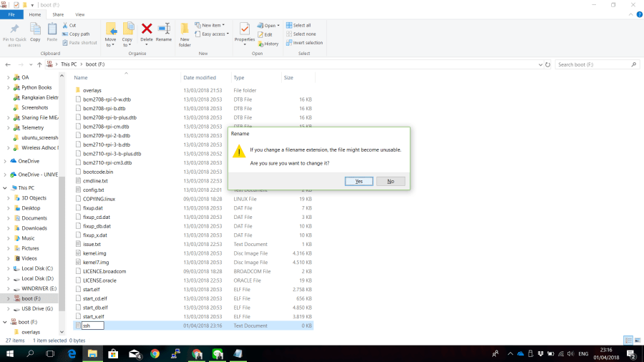Click No in the Rename dialog
The image size is (644, 362).
coord(391,181)
